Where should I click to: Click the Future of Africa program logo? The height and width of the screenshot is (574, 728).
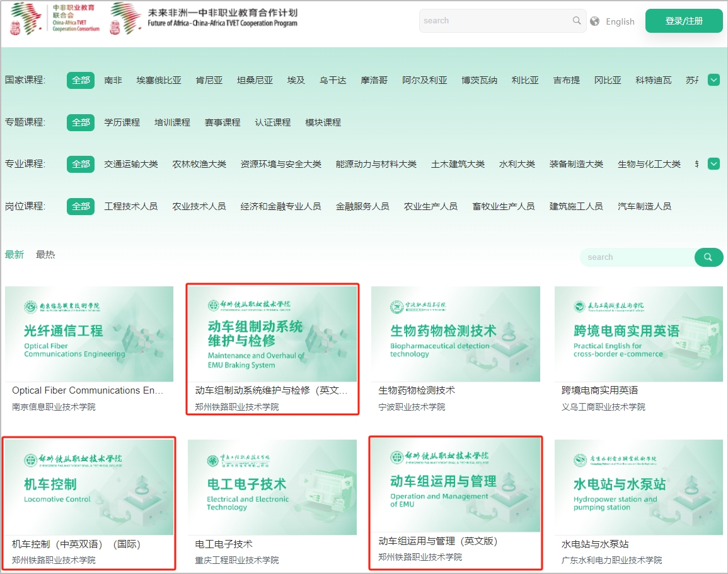click(203, 19)
